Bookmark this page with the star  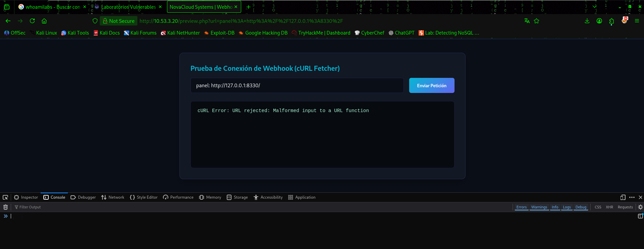pos(536,21)
